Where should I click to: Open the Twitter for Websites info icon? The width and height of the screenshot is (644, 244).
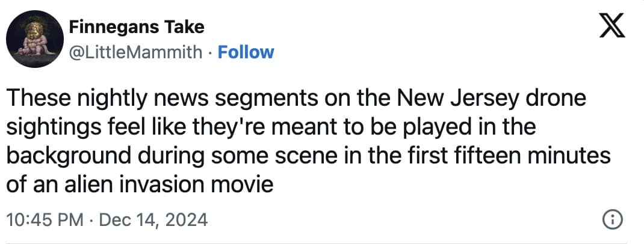612,221
